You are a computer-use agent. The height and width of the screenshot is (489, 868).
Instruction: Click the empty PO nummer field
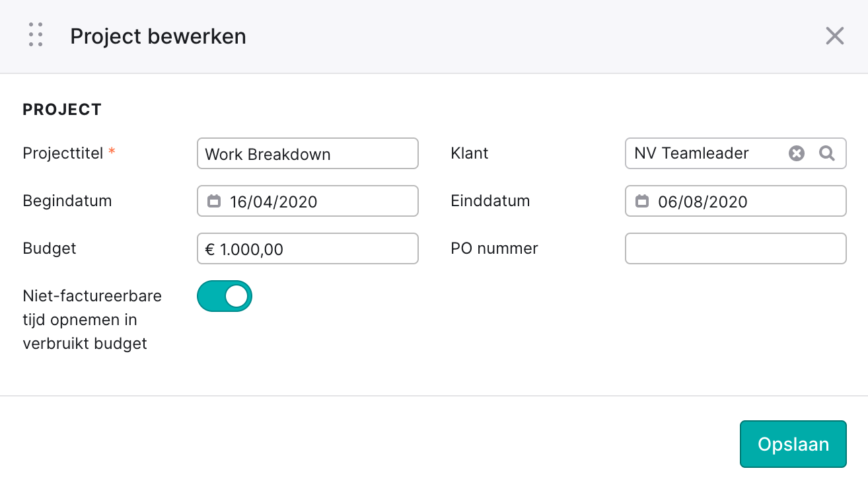(x=736, y=248)
